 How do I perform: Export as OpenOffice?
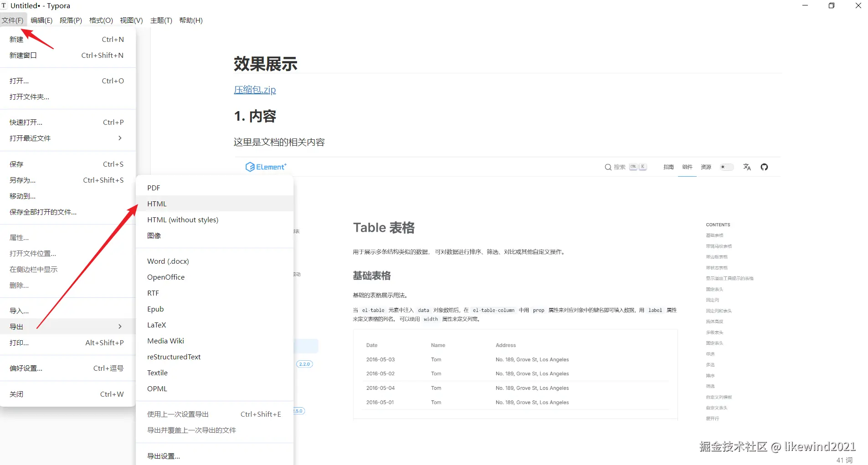(215, 277)
